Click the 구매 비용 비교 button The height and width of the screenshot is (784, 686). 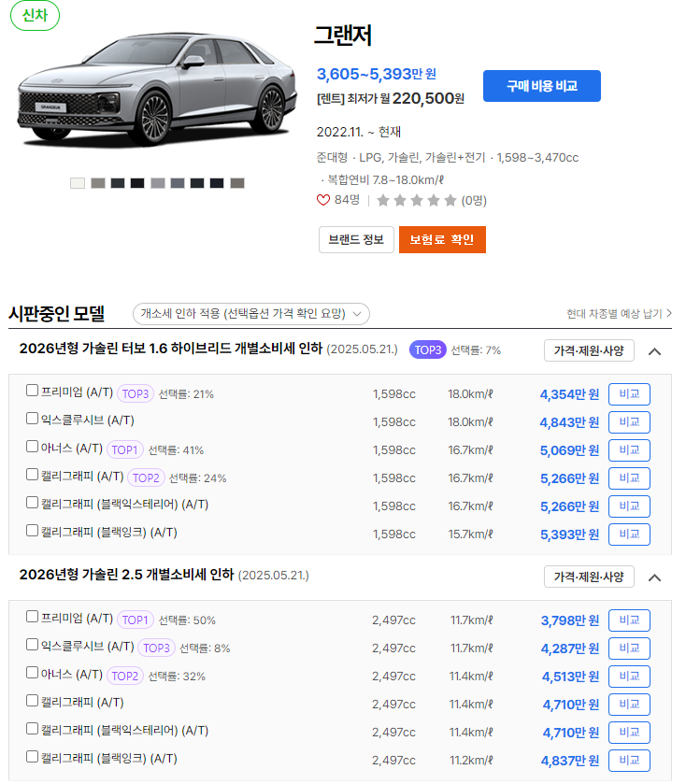pos(541,86)
